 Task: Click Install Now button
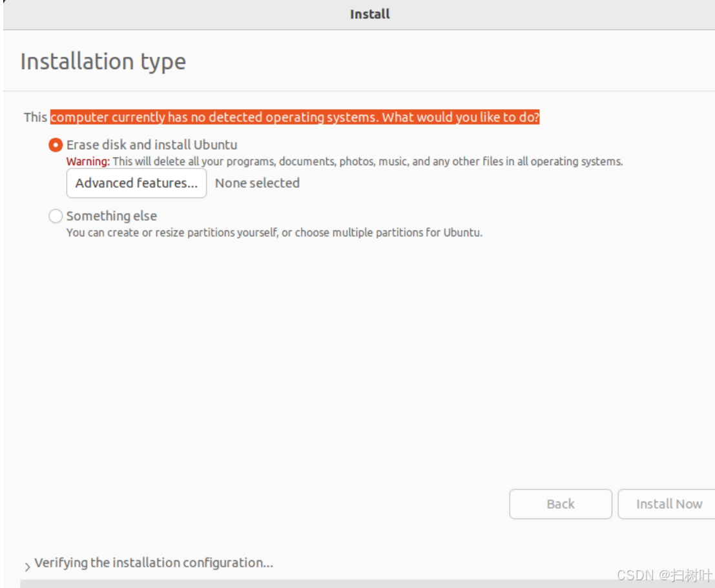[668, 504]
